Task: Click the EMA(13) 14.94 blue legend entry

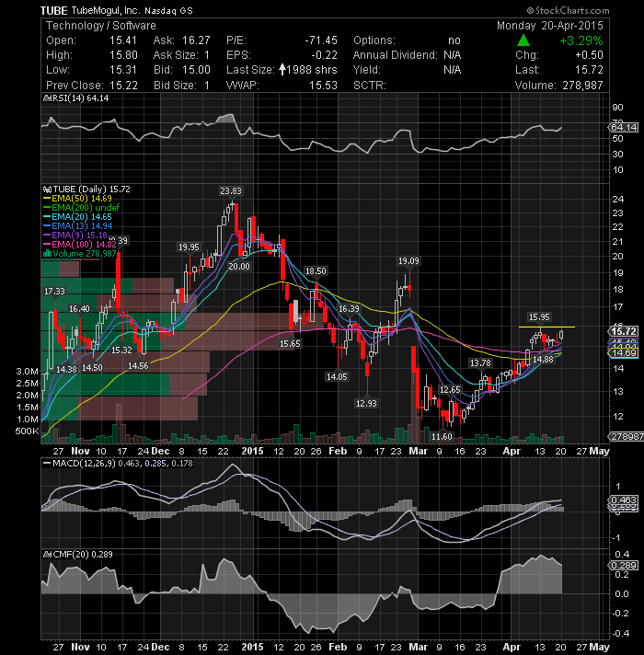Action: (77, 226)
